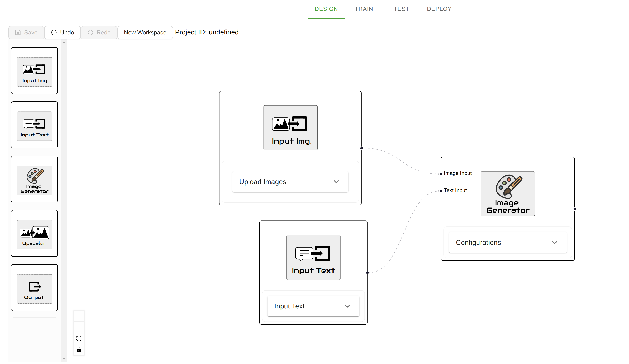Click the Text Input connection port

pyautogui.click(x=441, y=191)
